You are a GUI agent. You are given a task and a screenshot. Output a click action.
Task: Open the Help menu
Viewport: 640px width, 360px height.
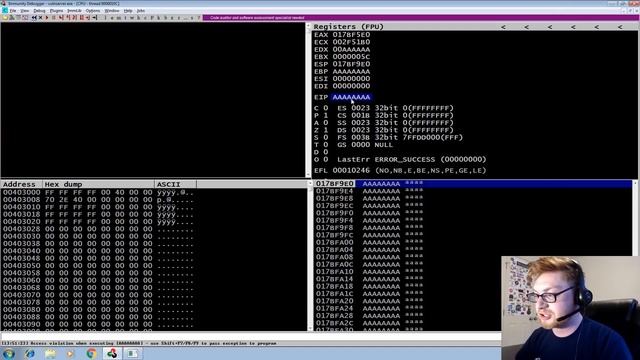click(128, 11)
